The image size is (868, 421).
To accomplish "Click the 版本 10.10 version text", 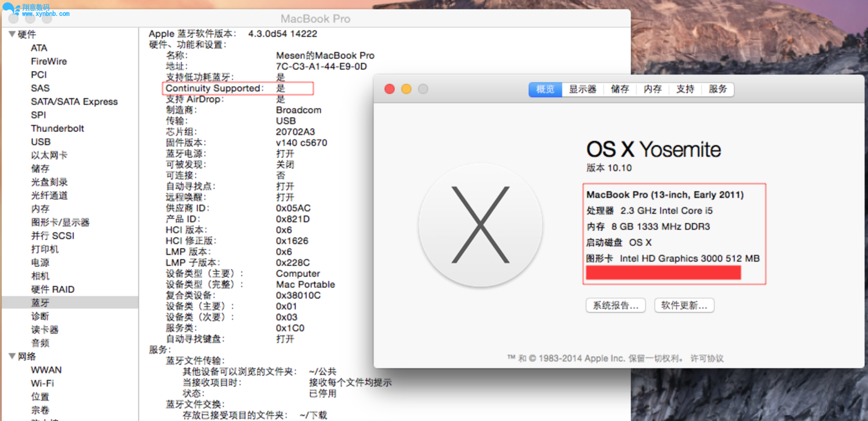I will pos(609,168).
